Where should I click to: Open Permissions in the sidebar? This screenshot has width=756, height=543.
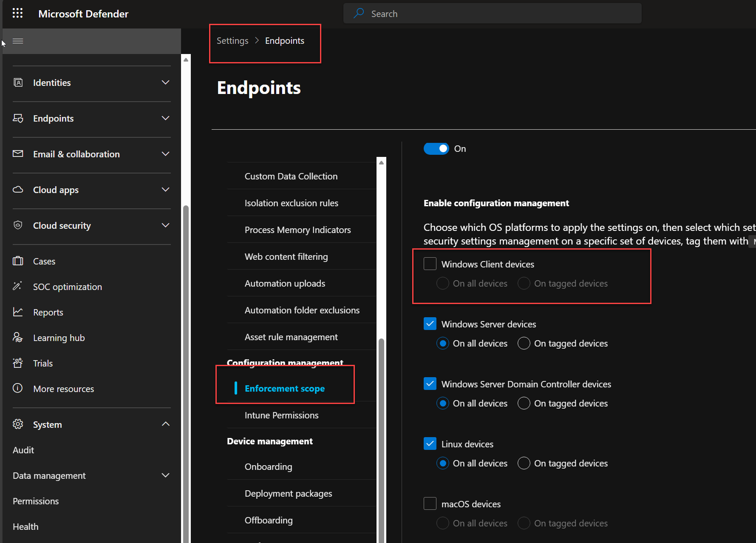[x=36, y=501]
